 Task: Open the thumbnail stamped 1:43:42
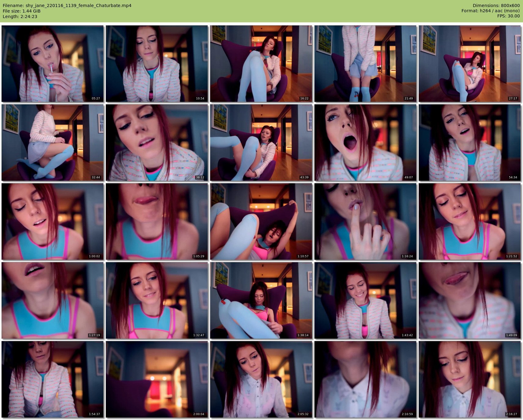coord(365,300)
